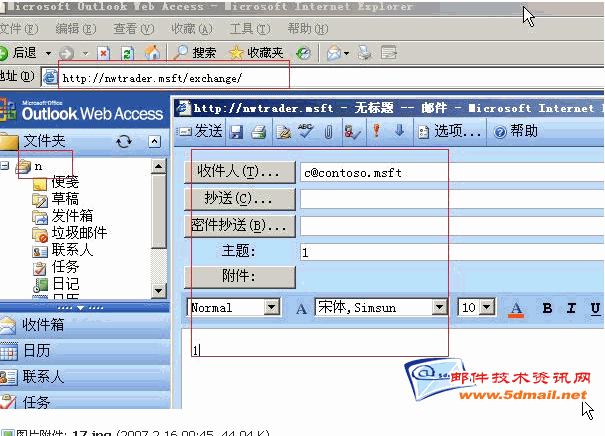
Task: Save the message with the floppy disk icon
Action: [236, 131]
